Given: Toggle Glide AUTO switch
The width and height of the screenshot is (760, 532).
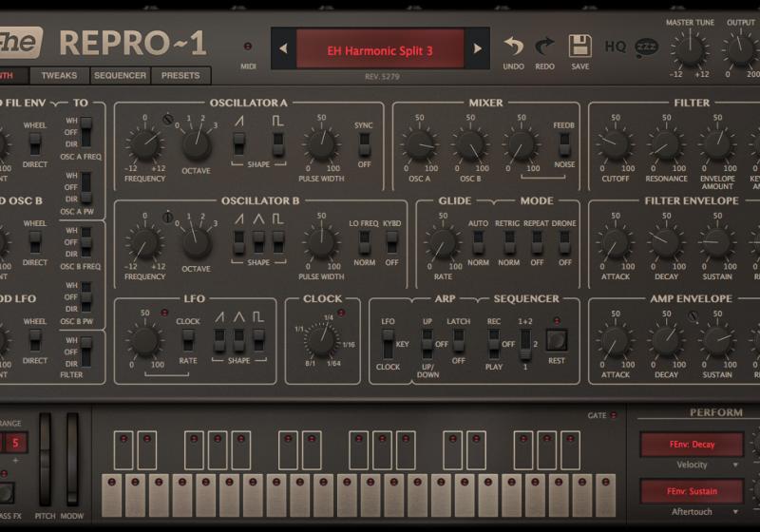Looking at the screenshot, I should pos(478,242).
